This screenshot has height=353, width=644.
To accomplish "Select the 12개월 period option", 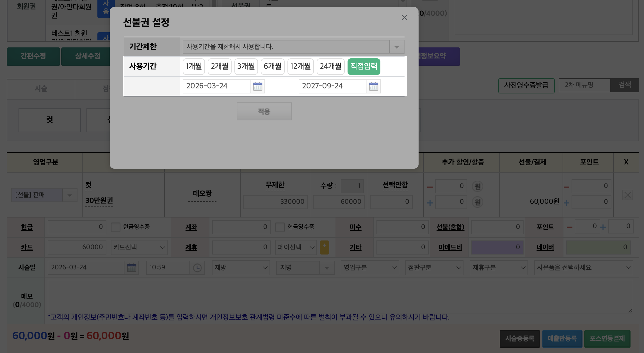I will tap(300, 67).
